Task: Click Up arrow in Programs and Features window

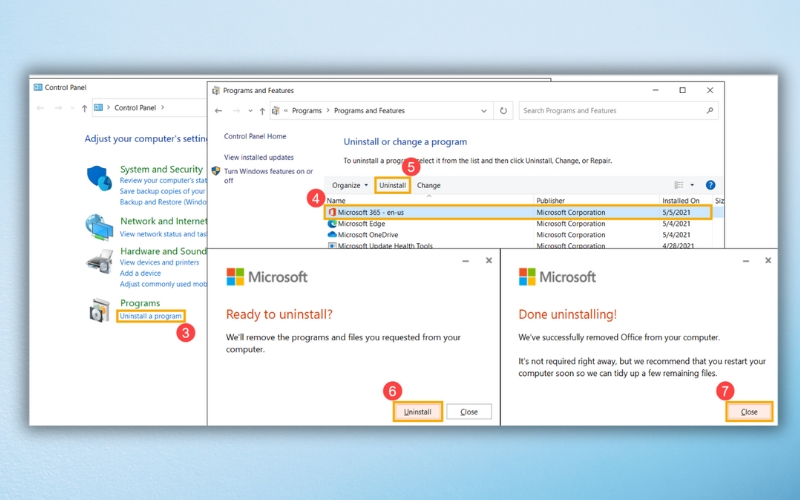Action: pos(262,111)
